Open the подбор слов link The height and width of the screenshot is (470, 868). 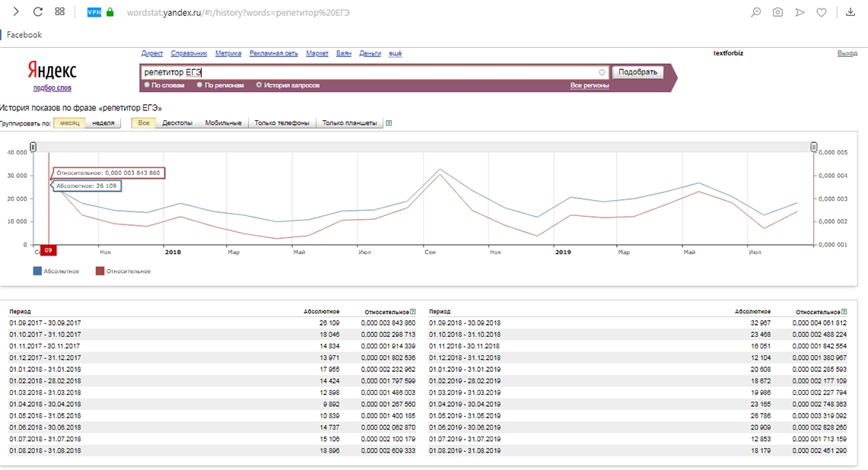pyautogui.click(x=52, y=88)
